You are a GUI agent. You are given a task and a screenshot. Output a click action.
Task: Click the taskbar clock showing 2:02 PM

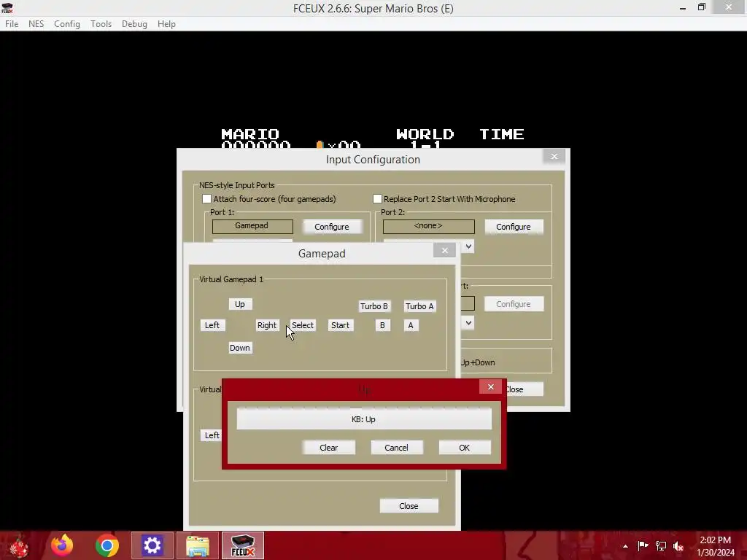[716, 545]
